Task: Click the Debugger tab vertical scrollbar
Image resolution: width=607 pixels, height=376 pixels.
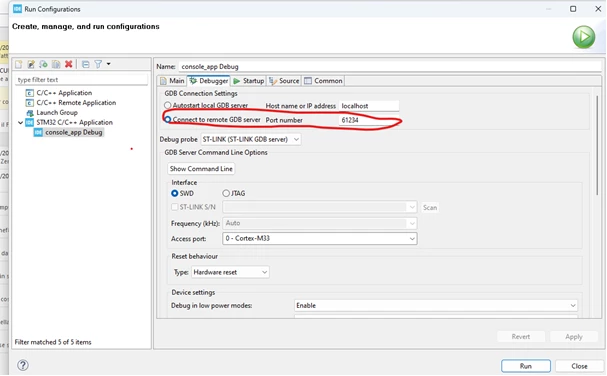Action: pyautogui.click(x=597, y=145)
